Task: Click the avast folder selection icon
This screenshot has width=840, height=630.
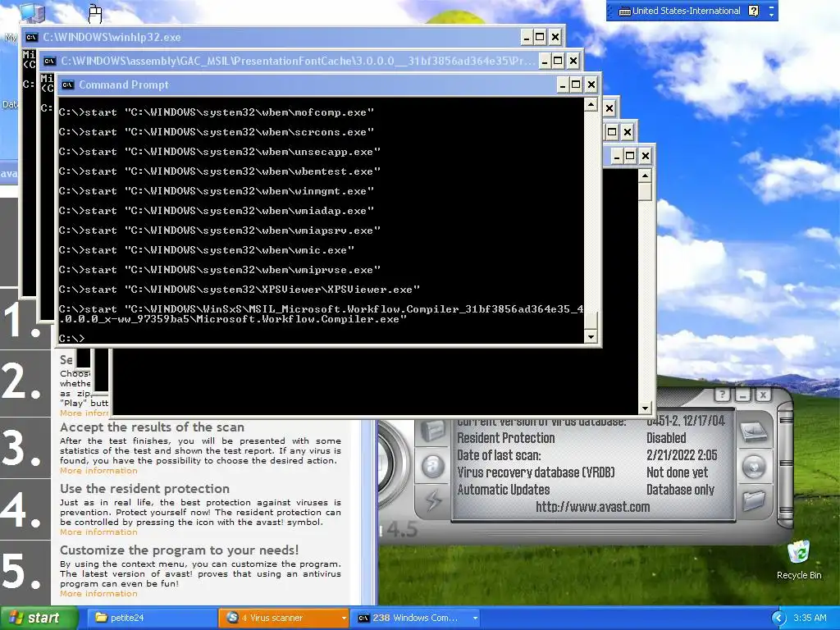Action: pyautogui.click(x=753, y=501)
